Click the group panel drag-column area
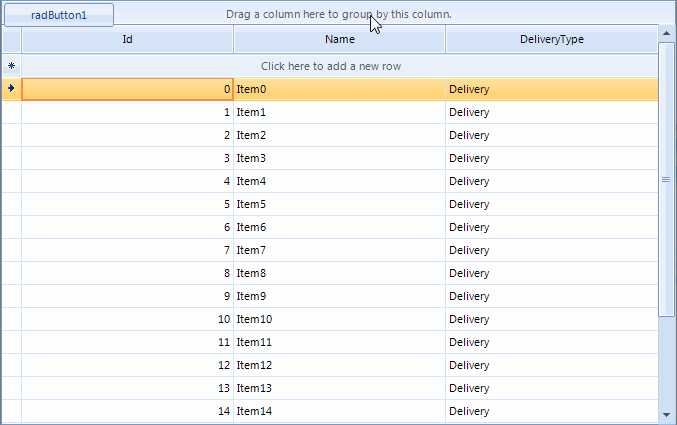The width and height of the screenshot is (677, 425). pyautogui.click(x=500, y=14)
